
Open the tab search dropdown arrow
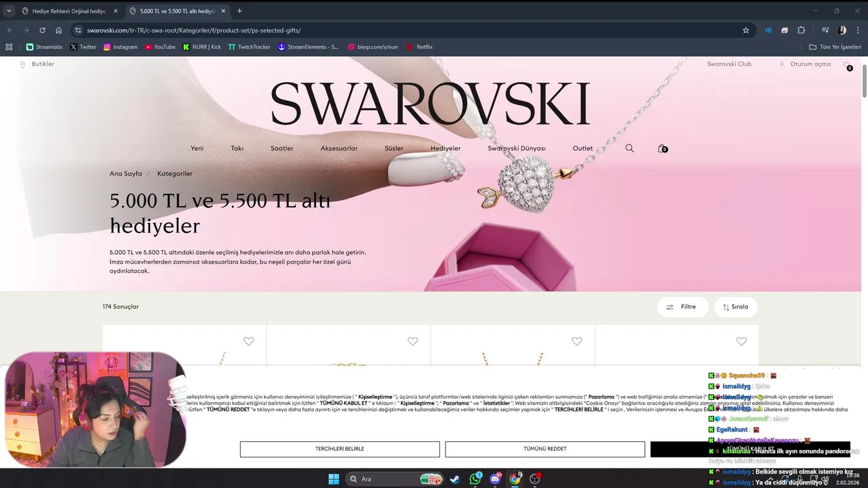click(9, 11)
